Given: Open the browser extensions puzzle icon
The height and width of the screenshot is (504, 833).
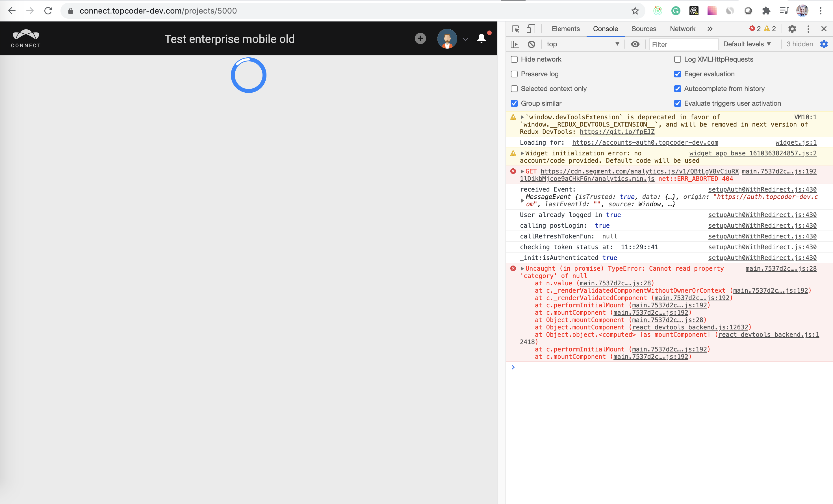Looking at the screenshot, I should coord(766,11).
